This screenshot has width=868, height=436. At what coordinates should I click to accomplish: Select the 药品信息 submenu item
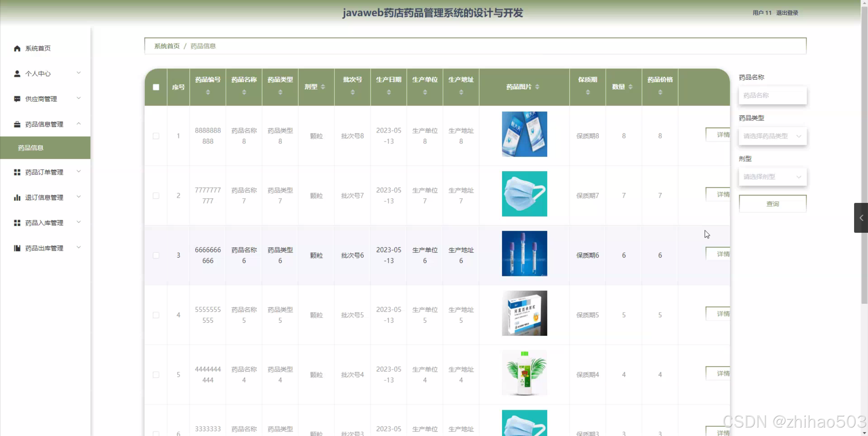tap(31, 148)
